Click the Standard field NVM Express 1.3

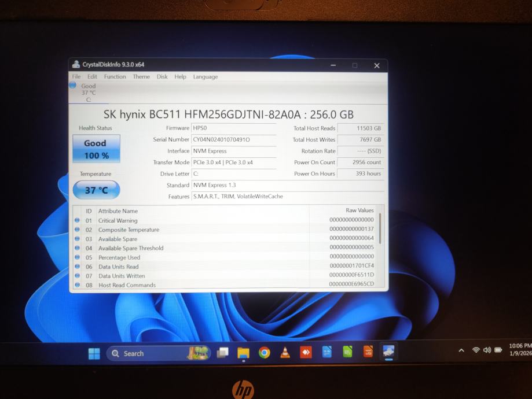(x=288, y=185)
